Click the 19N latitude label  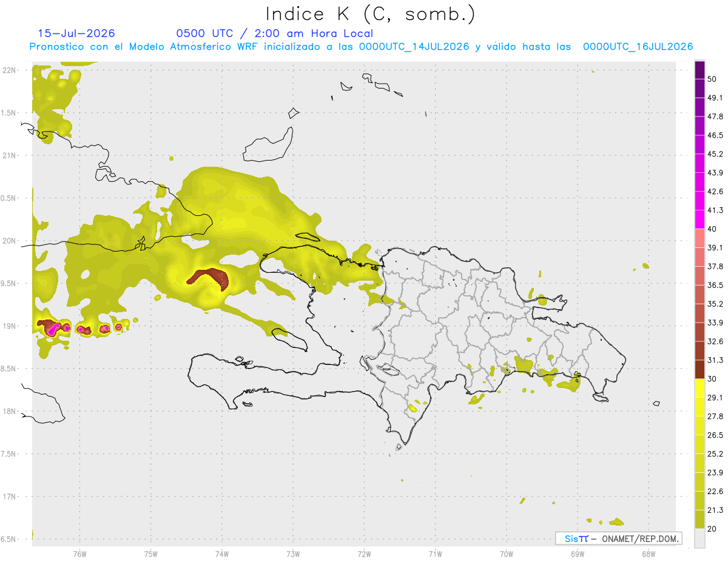click(x=10, y=326)
